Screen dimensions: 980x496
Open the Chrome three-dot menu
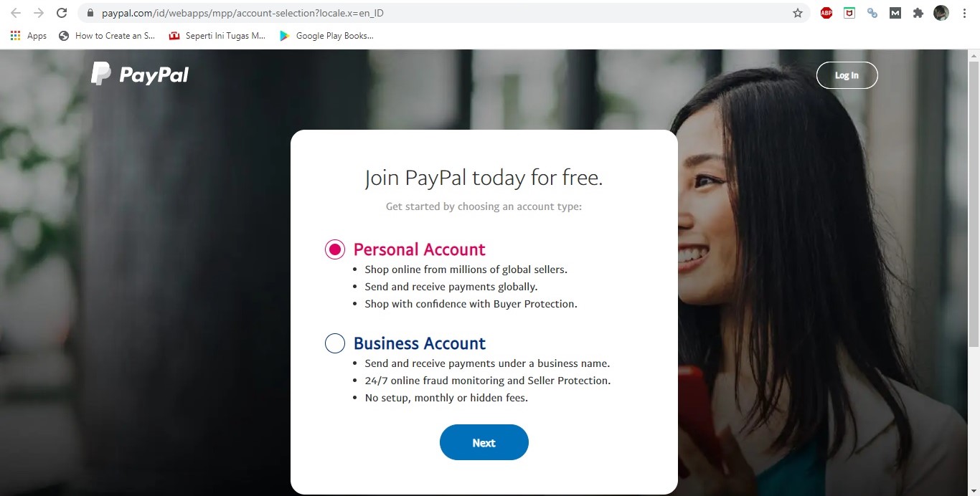(x=965, y=13)
